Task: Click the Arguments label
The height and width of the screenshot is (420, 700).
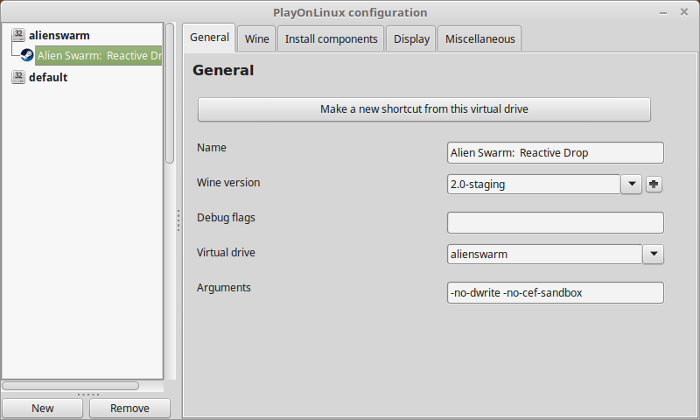Action: [x=224, y=287]
